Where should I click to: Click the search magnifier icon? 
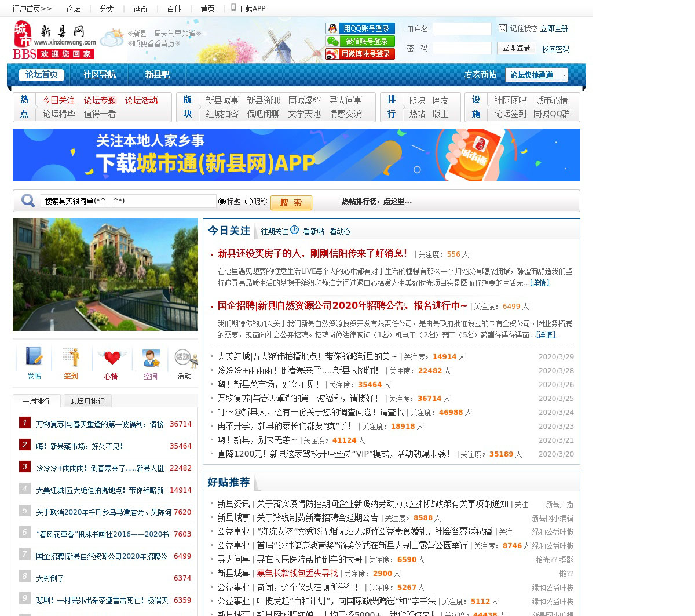(x=28, y=201)
